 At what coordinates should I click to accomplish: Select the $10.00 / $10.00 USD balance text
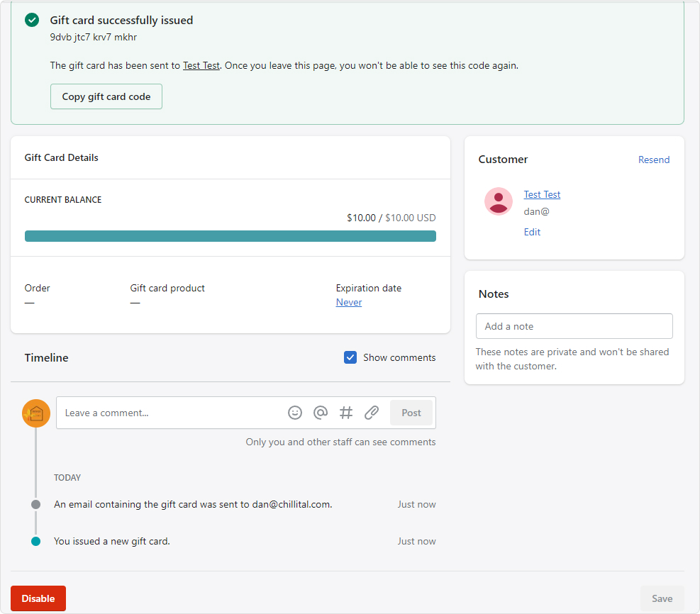[x=391, y=218]
